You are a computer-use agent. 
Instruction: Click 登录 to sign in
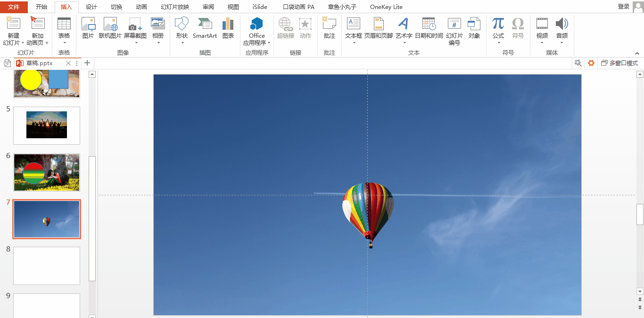(x=624, y=7)
